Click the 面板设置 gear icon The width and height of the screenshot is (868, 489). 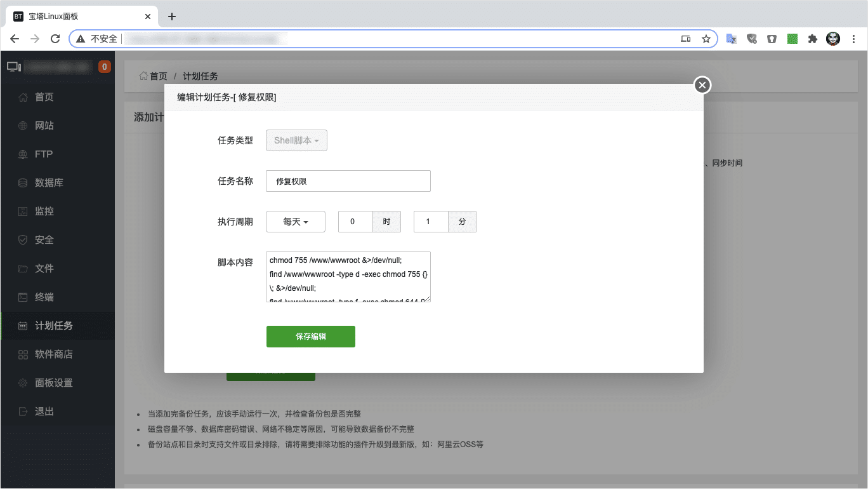point(23,383)
